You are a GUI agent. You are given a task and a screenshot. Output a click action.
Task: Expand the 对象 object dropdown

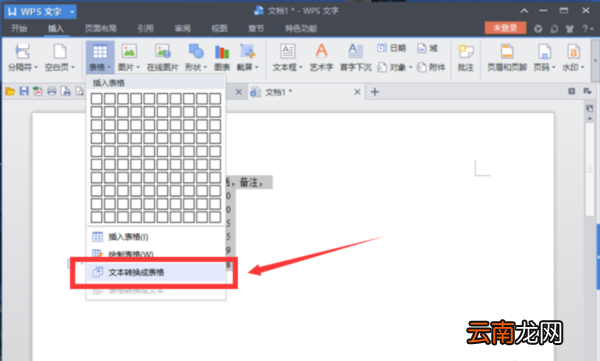(410, 67)
